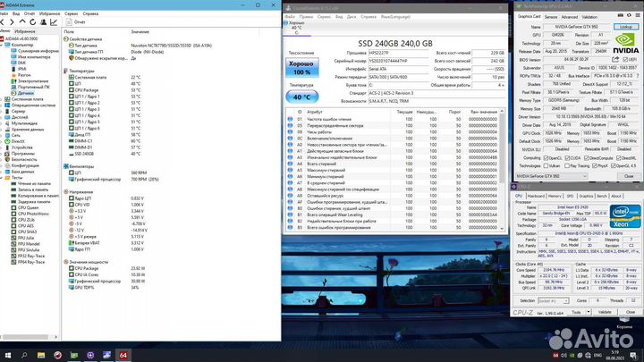Open AIDA64 Сервис menu
The image size is (644, 362).
click(71, 13)
